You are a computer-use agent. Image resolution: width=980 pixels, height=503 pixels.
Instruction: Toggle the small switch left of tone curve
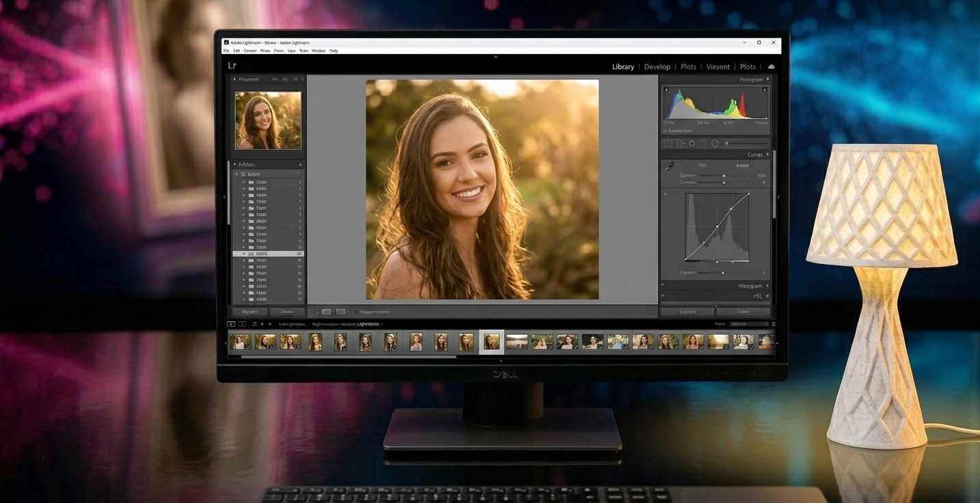click(665, 195)
